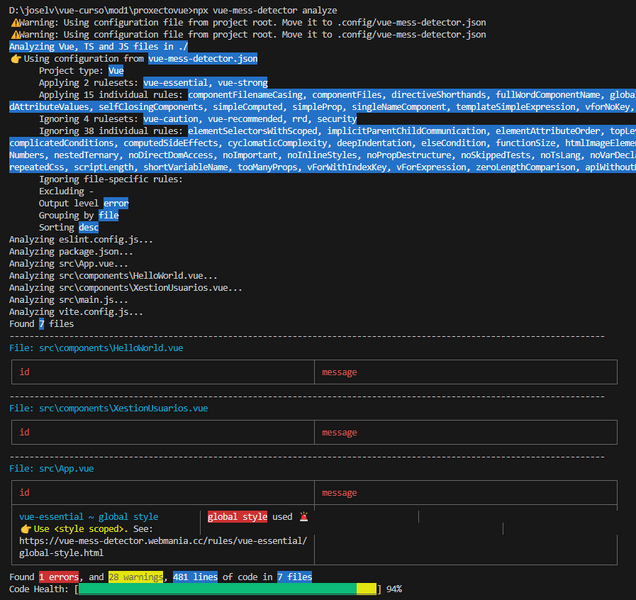Click 'Analyzing src\main.js...' line

(x=69, y=300)
